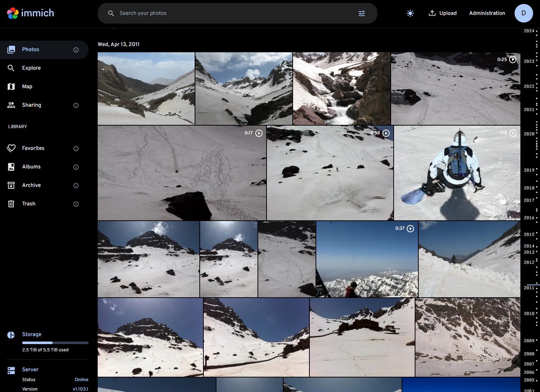Open the Administration link
The image size is (540, 392).
487,13
